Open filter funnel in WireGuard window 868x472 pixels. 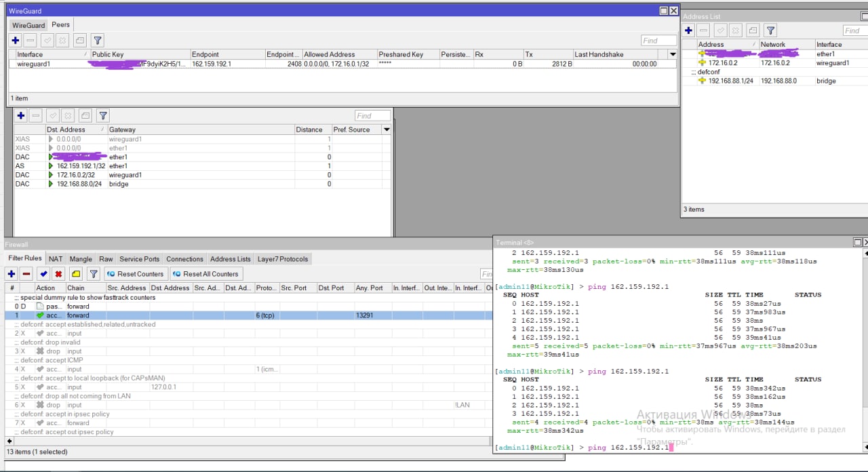pos(98,41)
